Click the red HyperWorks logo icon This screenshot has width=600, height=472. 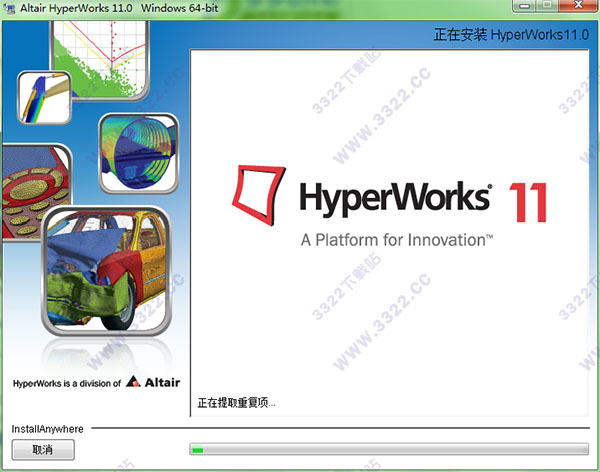click(259, 194)
